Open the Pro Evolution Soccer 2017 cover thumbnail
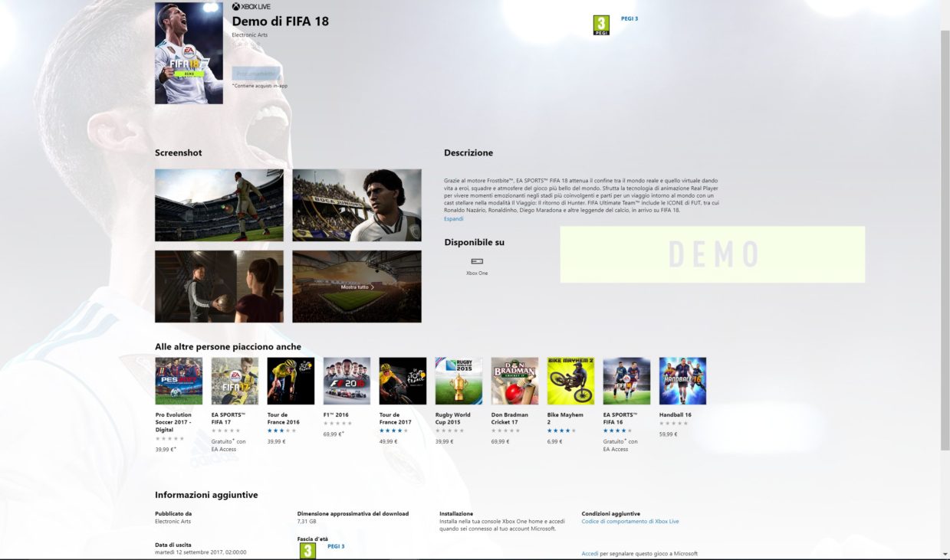950x560 pixels. coord(179,381)
